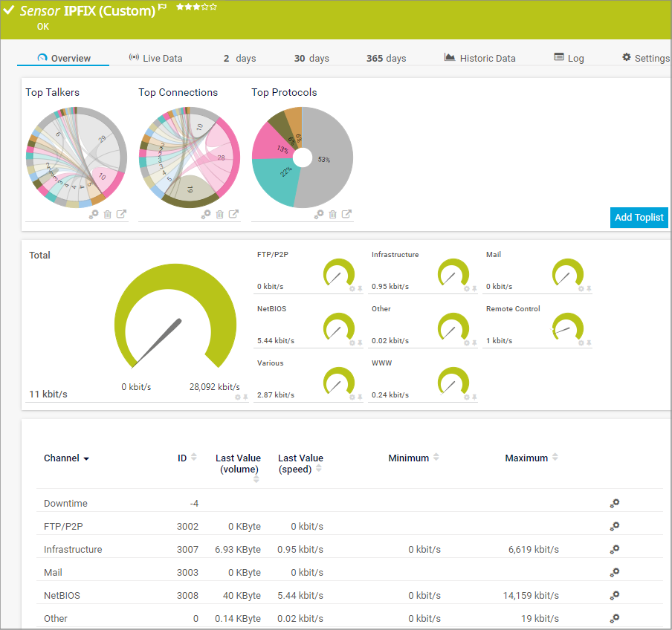Viewport: 672px width, 630px height.
Task: Click the Add Toplist button
Action: tap(639, 217)
